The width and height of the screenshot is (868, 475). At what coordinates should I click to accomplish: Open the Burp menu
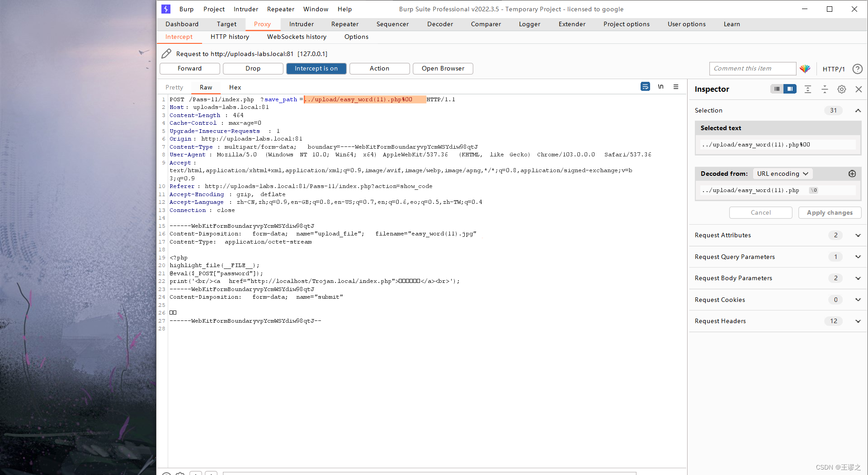(186, 9)
